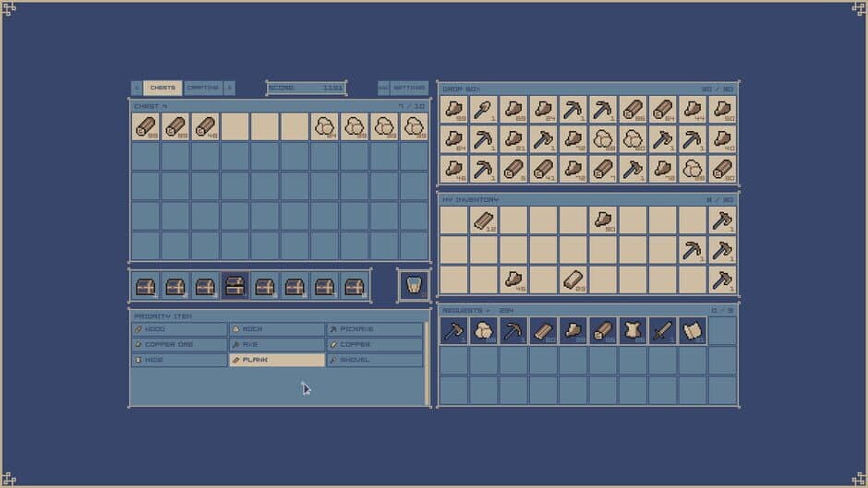Open the fifth chest icon

(x=265, y=286)
